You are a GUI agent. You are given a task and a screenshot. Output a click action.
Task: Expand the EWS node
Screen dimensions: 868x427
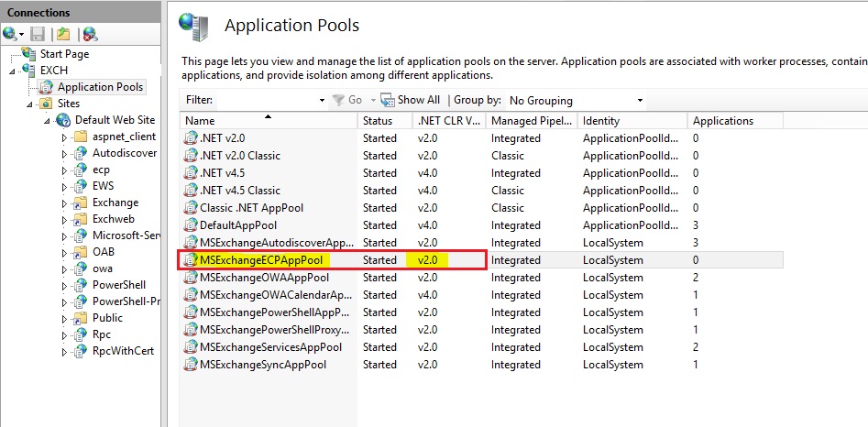tap(65, 186)
